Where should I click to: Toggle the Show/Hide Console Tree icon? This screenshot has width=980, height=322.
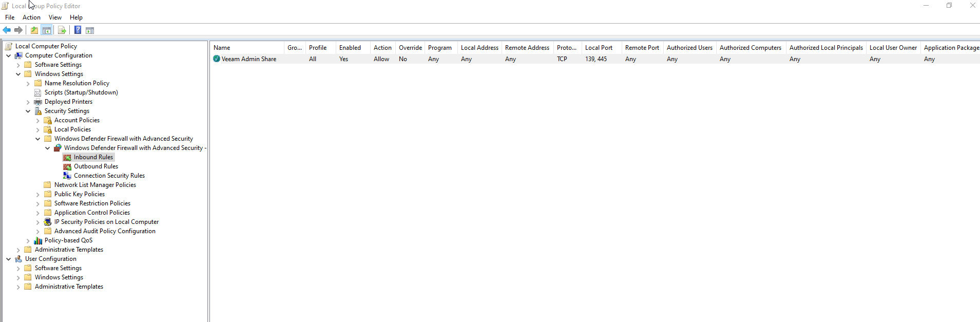47,30
